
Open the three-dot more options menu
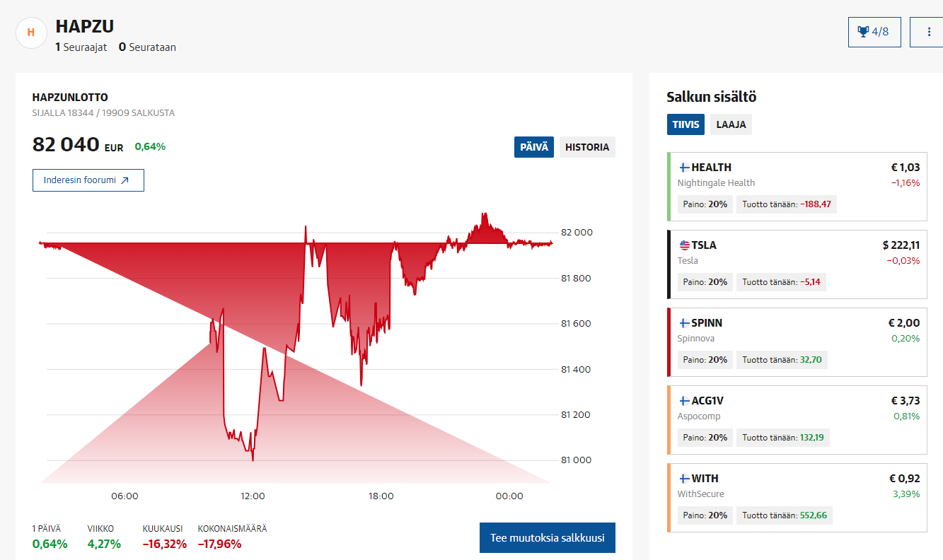[929, 32]
